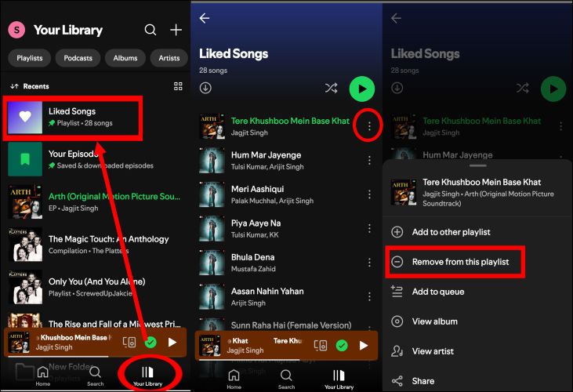This screenshot has height=392, width=573.
Task: Select Add to other playlist
Action: (x=451, y=232)
